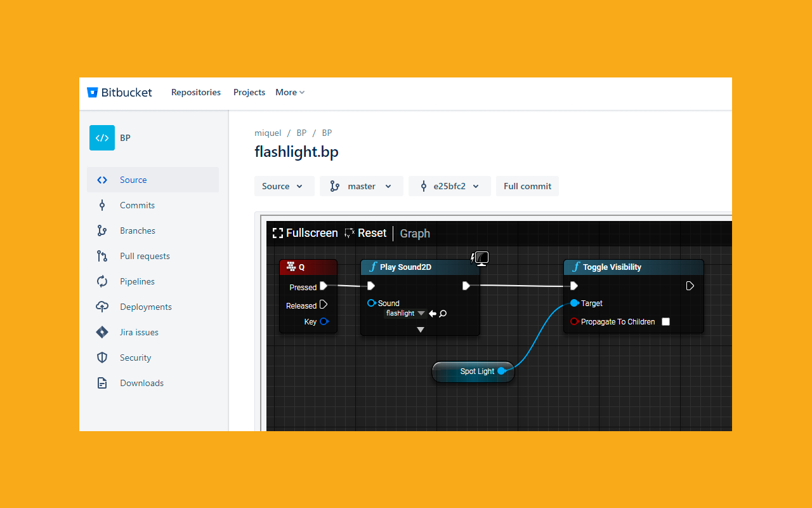
Task: Click the Spot Light output pin
Action: pyautogui.click(x=501, y=371)
